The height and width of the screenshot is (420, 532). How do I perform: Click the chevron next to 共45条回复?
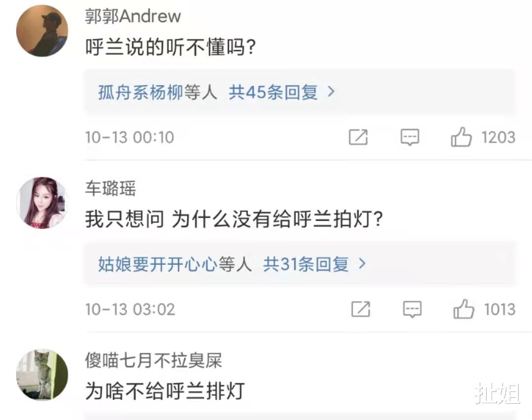click(331, 92)
